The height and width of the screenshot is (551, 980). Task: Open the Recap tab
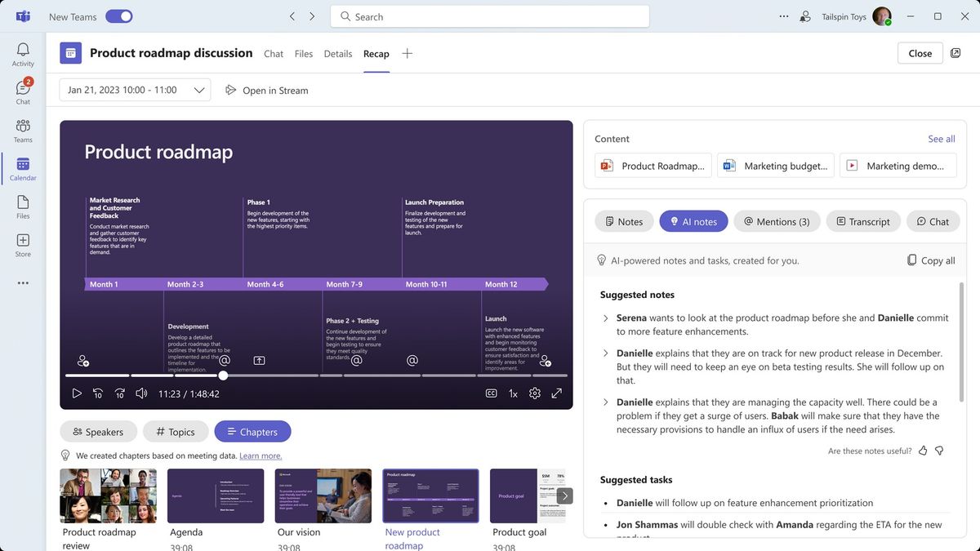tap(376, 53)
